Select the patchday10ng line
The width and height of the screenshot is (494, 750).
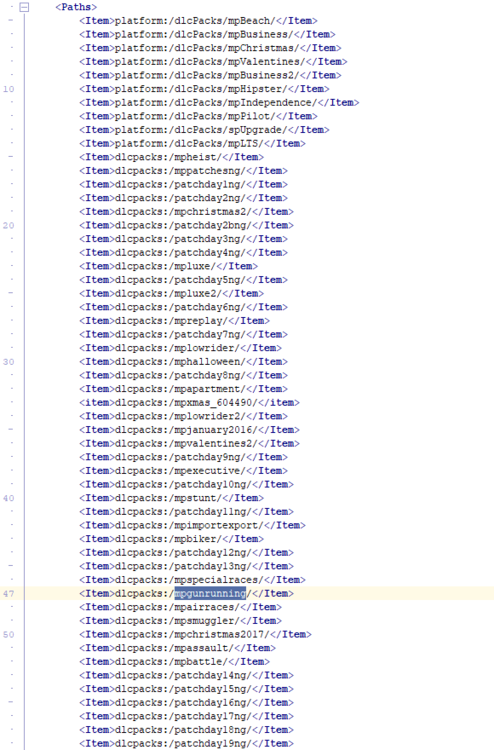pyautogui.click(x=187, y=484)
